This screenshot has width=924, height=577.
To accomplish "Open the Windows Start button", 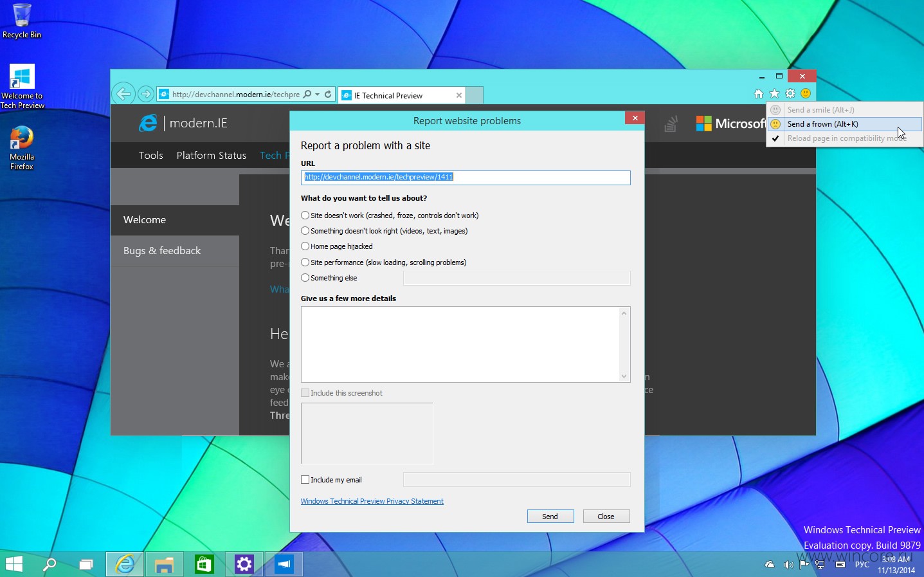I will pyautogui.click(x=14, y=564).
